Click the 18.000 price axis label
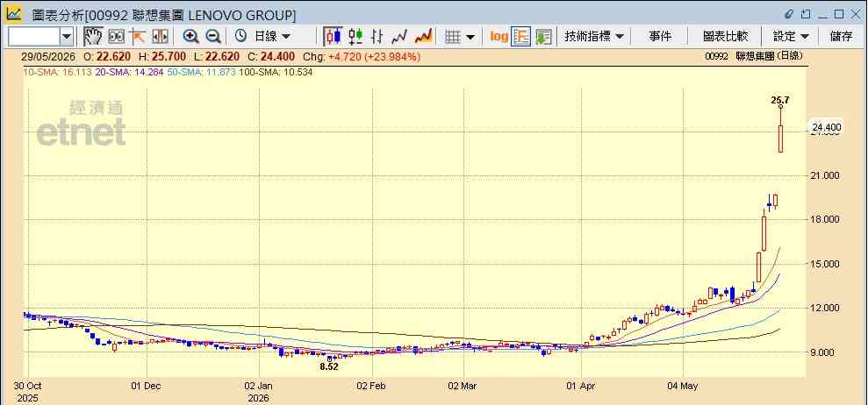The width and height of the screenshot is (868, 405). click(826, 220)
